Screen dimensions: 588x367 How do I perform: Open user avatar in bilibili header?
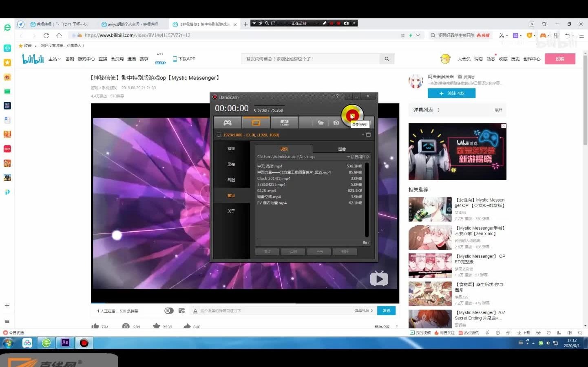coord(445,59)
